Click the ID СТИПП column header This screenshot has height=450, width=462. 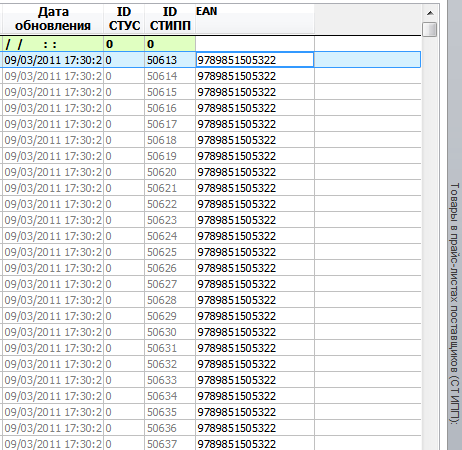coord(170,19)
